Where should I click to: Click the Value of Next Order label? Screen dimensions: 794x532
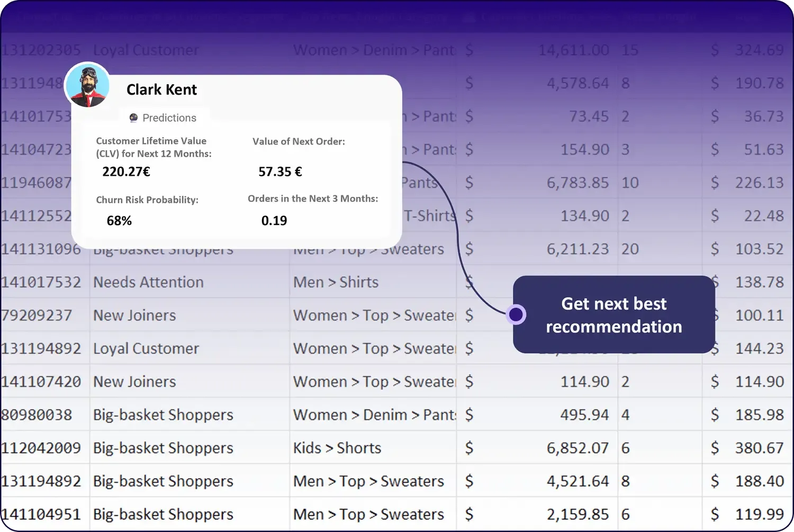pos(299,141)
